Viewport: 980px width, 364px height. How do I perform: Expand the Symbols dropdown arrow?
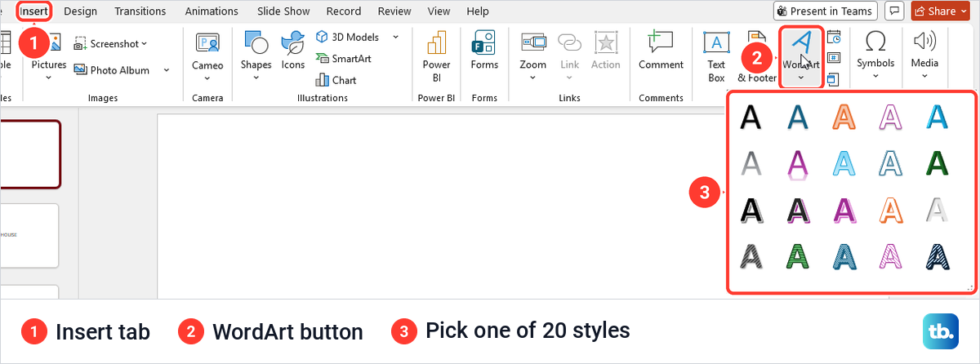[875, 76]
